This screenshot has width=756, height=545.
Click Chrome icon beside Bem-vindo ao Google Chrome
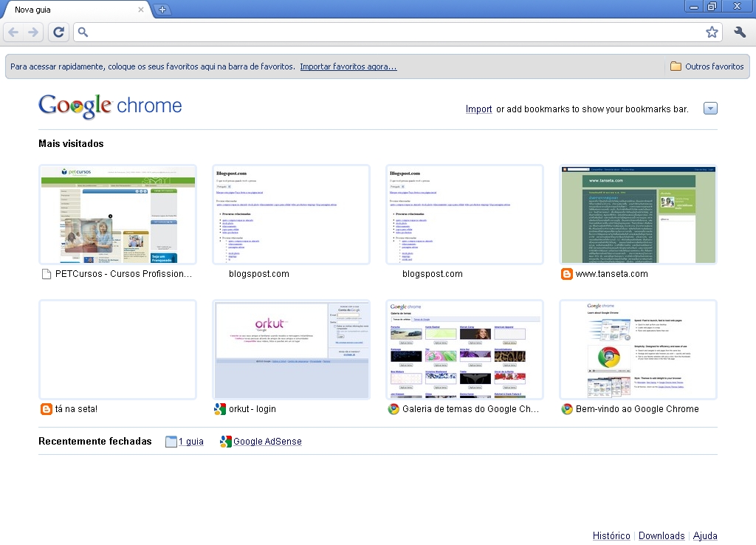tap(567, 409)
